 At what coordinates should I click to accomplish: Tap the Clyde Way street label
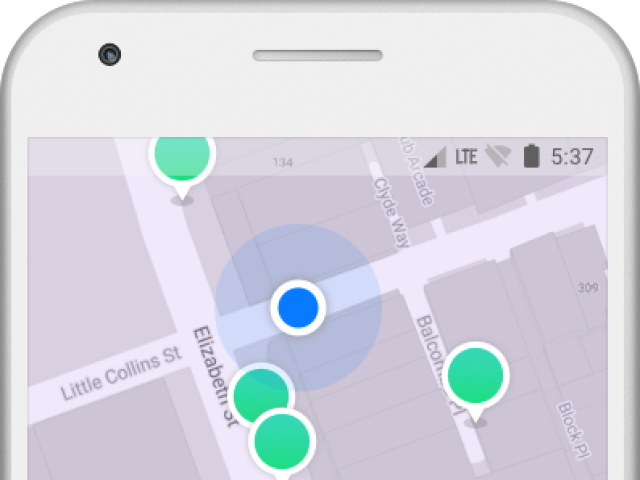(391, 213)
